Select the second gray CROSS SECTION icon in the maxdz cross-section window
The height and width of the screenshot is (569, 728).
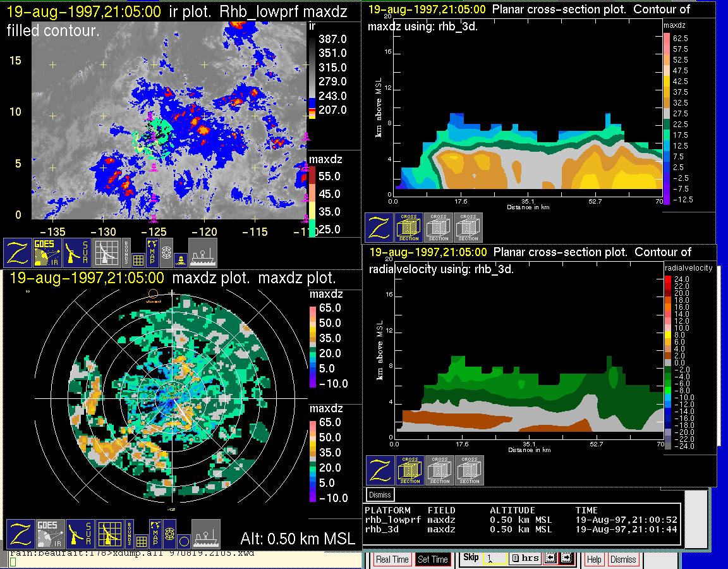coord(468,228)
